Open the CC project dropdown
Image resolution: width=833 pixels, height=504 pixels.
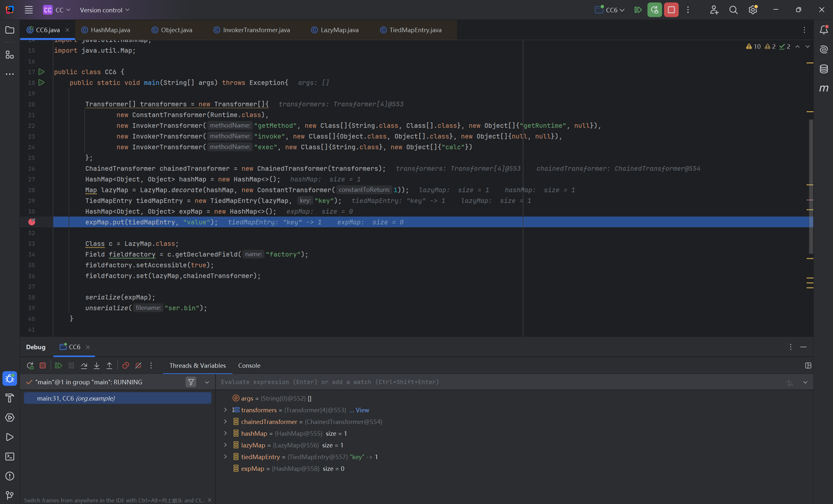click(x=57, y=10)
